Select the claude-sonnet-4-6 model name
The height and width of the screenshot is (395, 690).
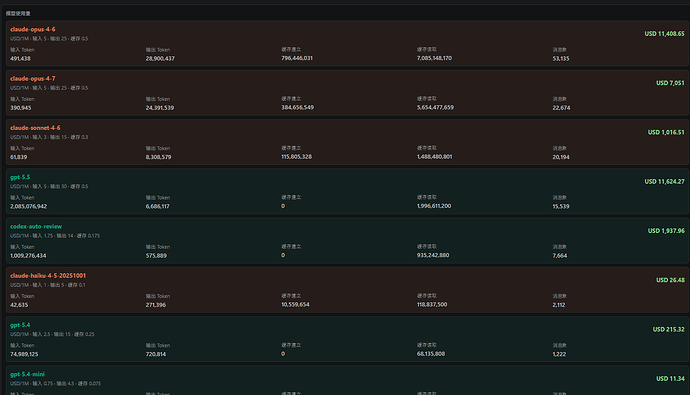pos(35,128)
